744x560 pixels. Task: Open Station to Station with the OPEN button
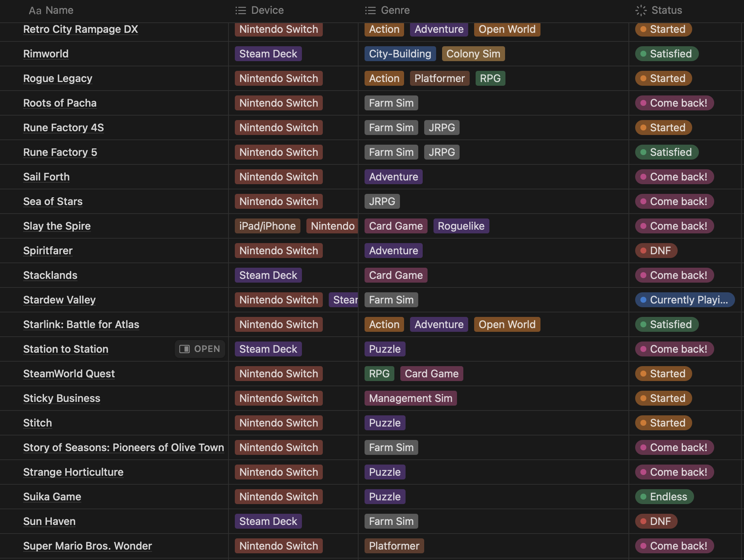click(x=200, y=349)
